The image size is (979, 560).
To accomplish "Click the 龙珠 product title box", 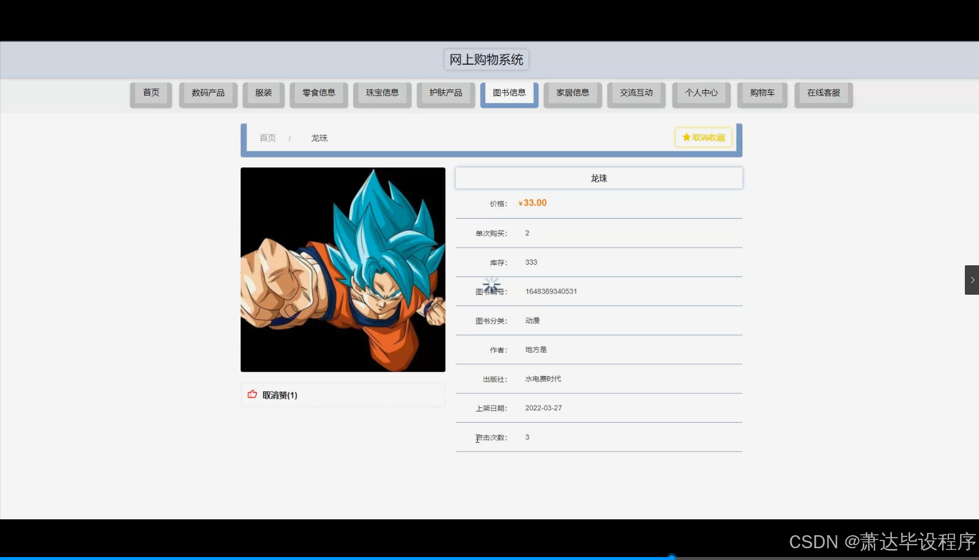I will click(x=599, y=178).
